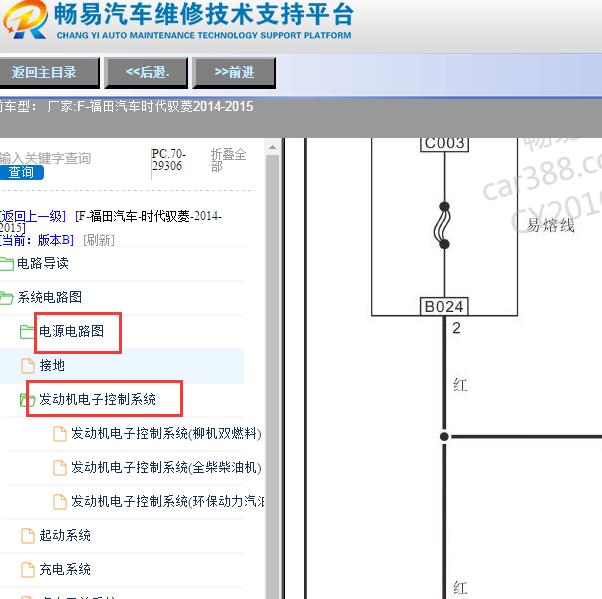Collapse the 系统电路图 open folder icon
The image size is (602, 599).
tap(7, 298)
